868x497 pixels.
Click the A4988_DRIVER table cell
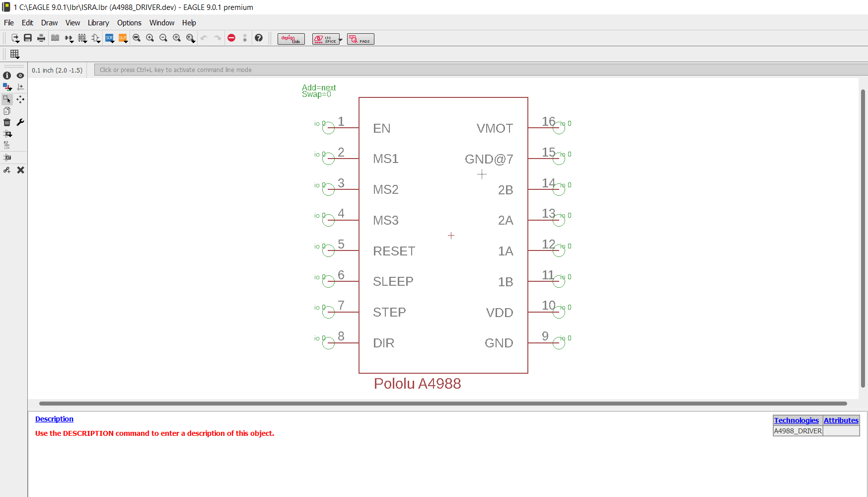[798, 431]
